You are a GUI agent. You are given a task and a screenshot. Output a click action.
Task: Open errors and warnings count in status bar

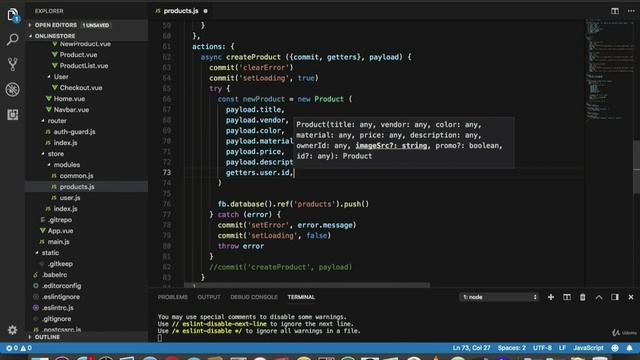pyautogui.click(x=19, y=348)
